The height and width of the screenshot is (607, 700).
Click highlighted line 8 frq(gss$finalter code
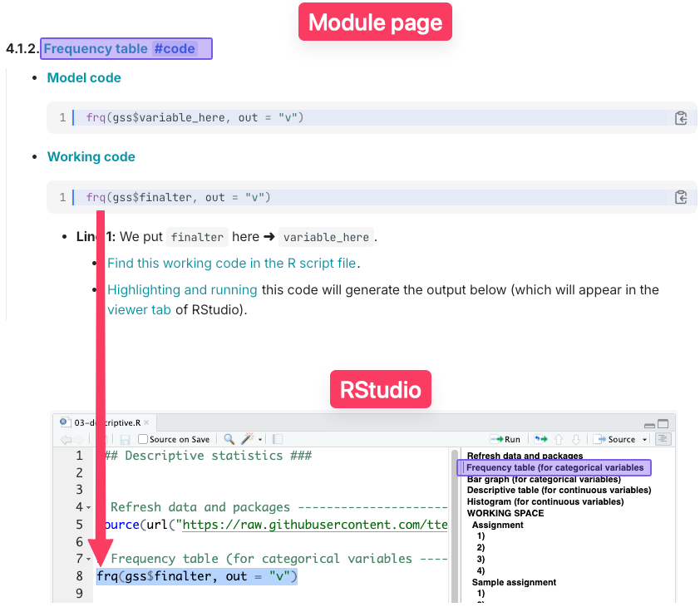pyautogui.click(x=197, y=576)
